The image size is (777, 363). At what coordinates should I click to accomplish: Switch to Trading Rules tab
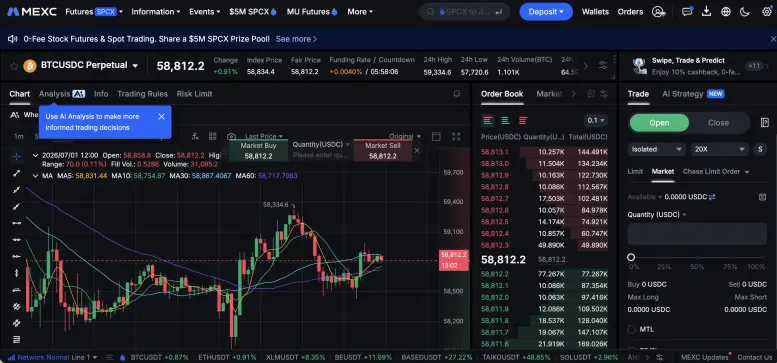(x=142, y=94)
